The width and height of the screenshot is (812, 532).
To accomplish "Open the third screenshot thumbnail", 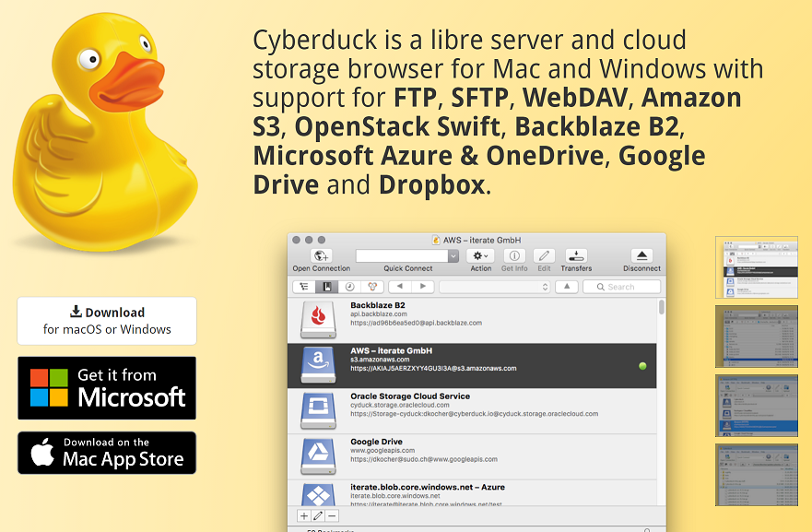I will [757, 406].
